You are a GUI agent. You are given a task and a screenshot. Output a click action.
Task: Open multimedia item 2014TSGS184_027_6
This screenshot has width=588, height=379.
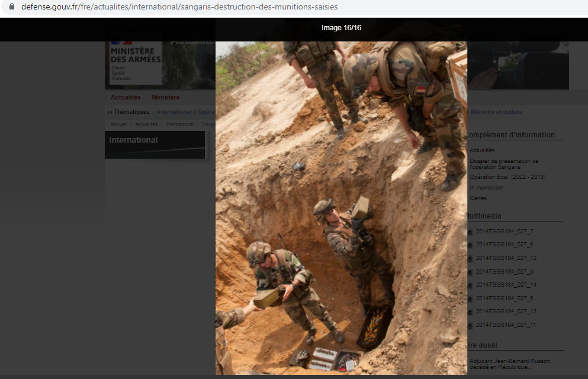pos(505,298)
